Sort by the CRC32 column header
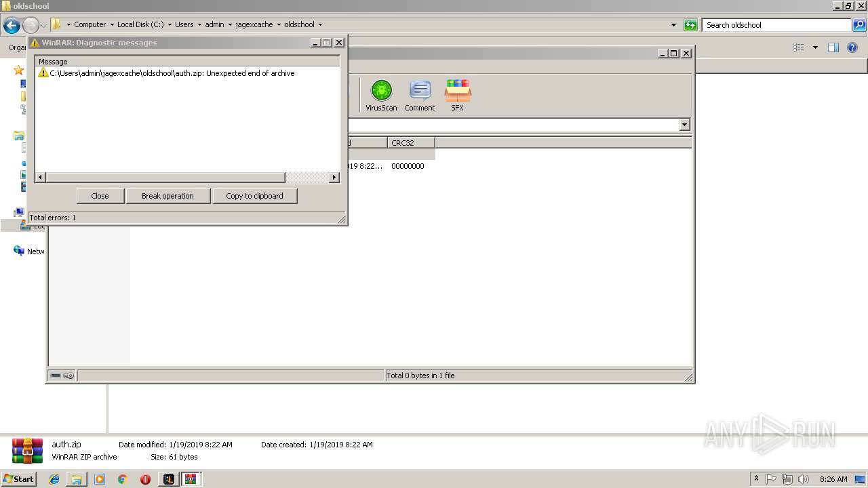The image size is (868, 488). [x=412, y=143]
